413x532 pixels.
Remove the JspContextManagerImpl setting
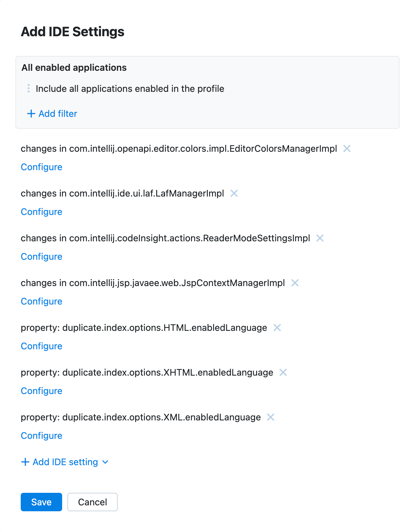tap(295, 283)
